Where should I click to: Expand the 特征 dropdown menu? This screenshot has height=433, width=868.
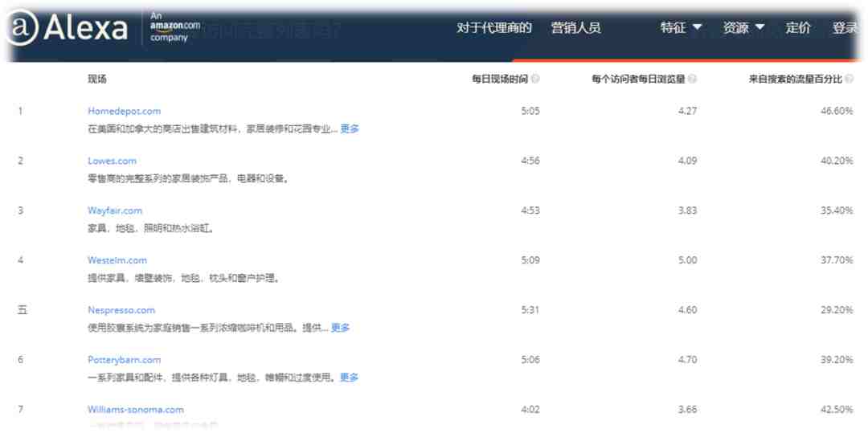point(682,27)
